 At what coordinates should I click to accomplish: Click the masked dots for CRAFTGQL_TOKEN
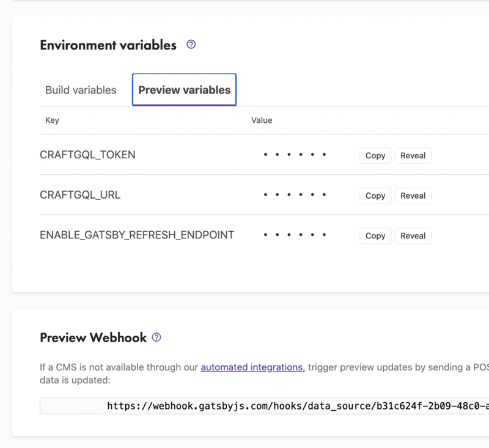pos(295,155)
